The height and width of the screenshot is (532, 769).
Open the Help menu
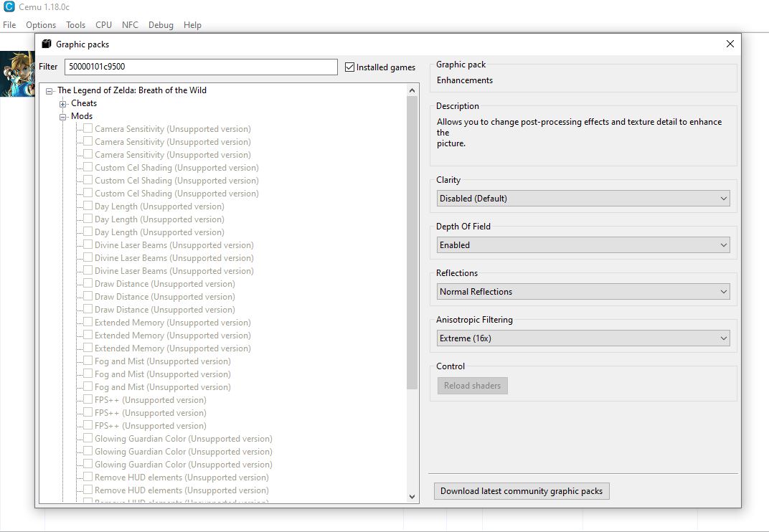[192, 25]
